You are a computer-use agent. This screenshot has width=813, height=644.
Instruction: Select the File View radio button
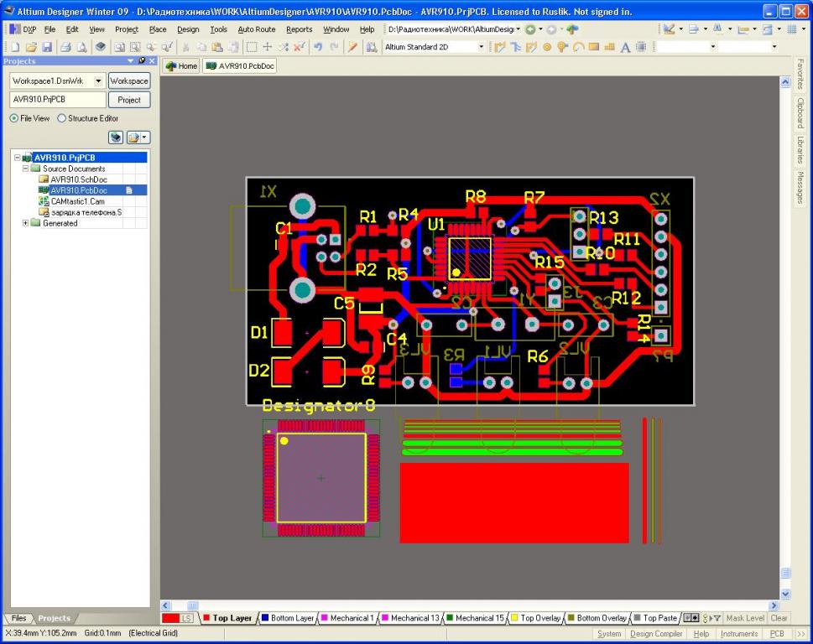pyautogui.click(x=14, y=118)
